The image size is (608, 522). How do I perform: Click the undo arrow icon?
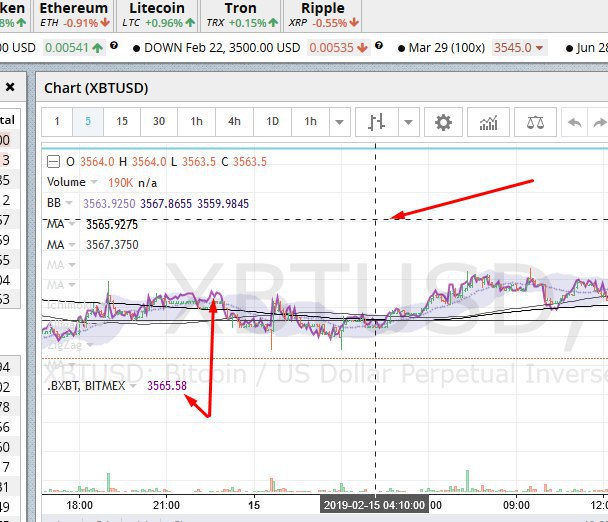(575, 123)
